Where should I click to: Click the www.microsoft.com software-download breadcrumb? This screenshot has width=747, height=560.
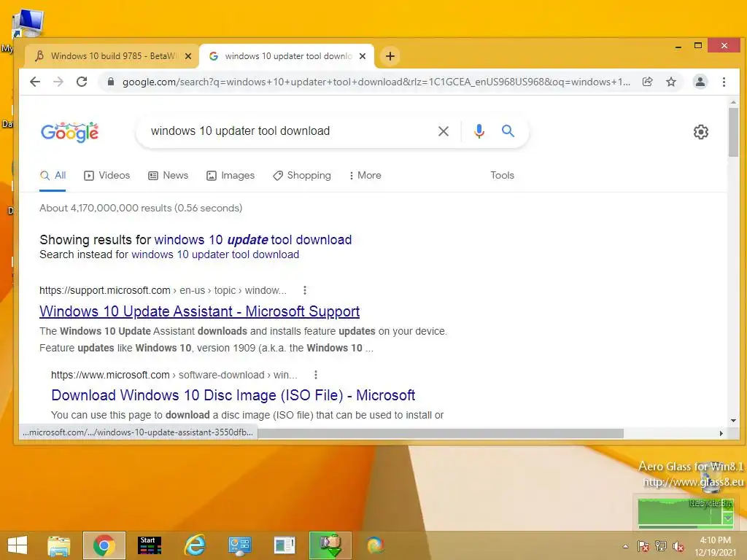174,376
